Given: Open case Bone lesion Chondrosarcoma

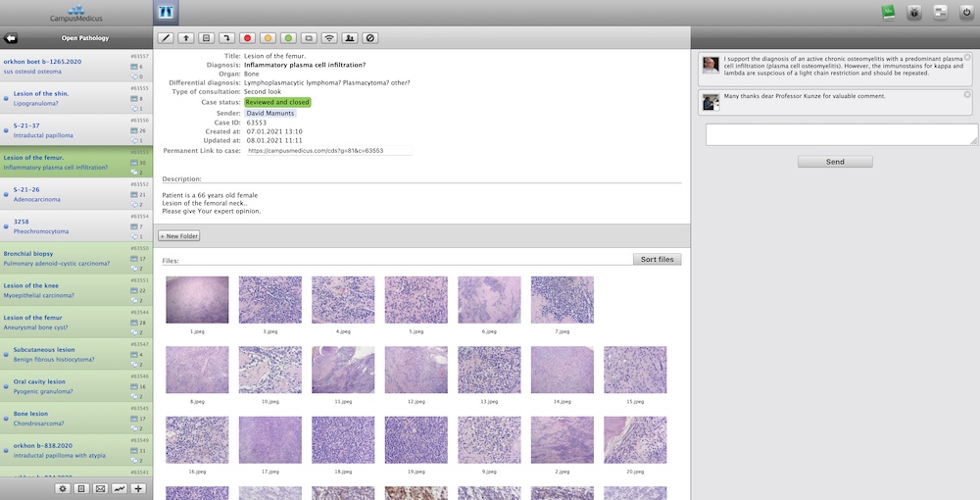Looking at the screenshot, I should pos(76,418).
